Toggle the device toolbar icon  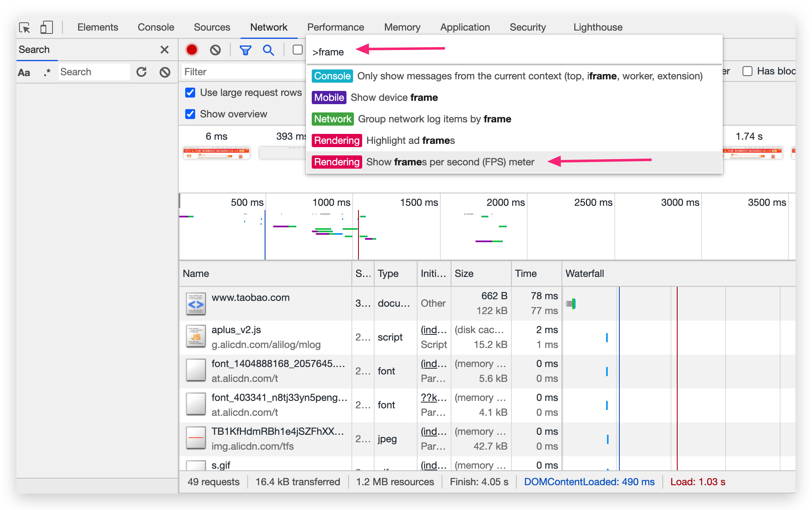[x=46, y=28]
